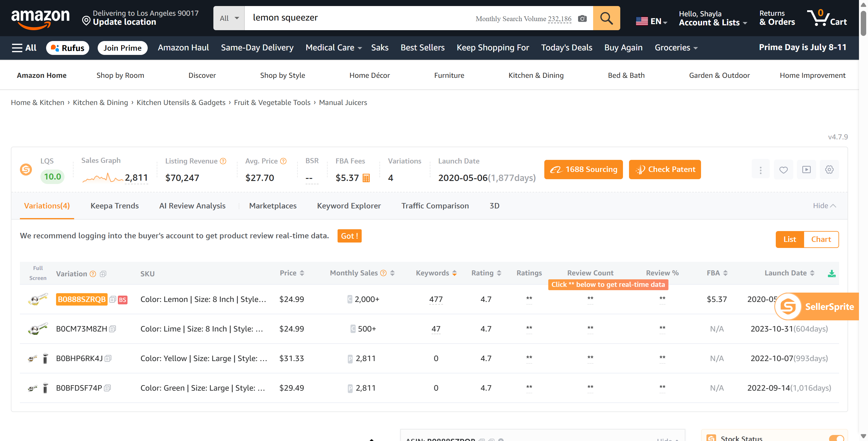This screenshot has width=868, height=441.
Task: Copy ASIN B0888SZRQB icon
Action: click(x=113, y=300)
